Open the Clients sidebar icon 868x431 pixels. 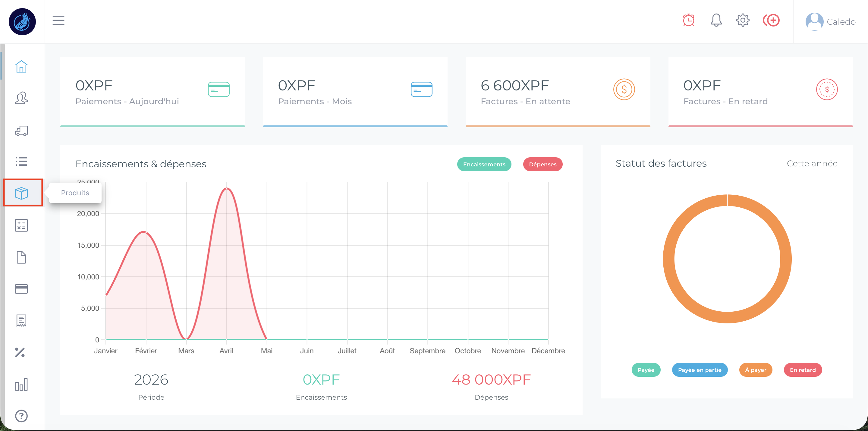click(x=21, y=98)
